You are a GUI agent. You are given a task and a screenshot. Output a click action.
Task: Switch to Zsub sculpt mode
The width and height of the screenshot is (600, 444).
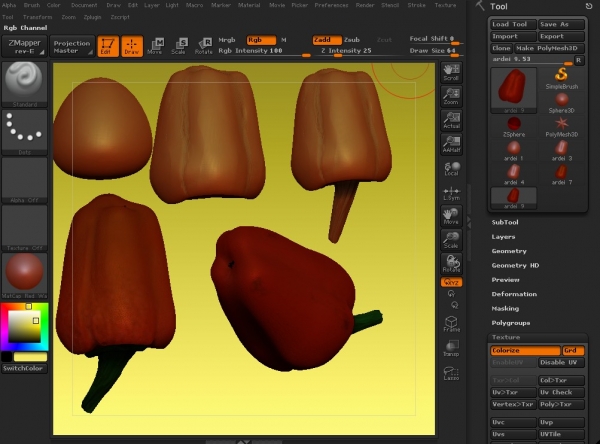coord(352,40)
